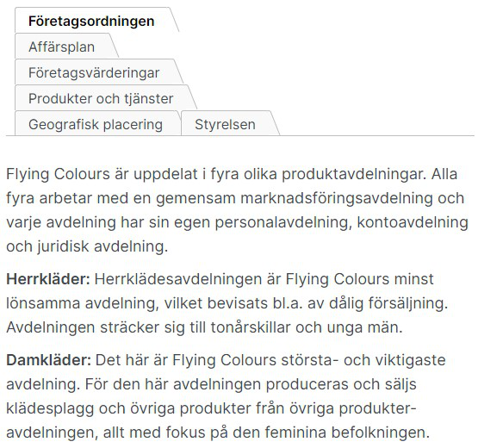The width and height of the screenshot is (478, 448).
Task: Click the phrase 'feminina befolkningen.'
Action: coord(347,432)
